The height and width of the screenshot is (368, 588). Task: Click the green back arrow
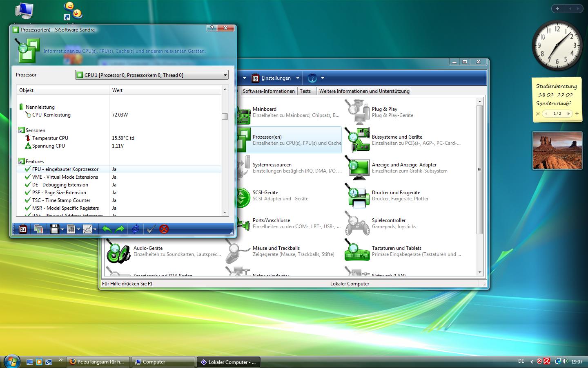coord(107,229)
